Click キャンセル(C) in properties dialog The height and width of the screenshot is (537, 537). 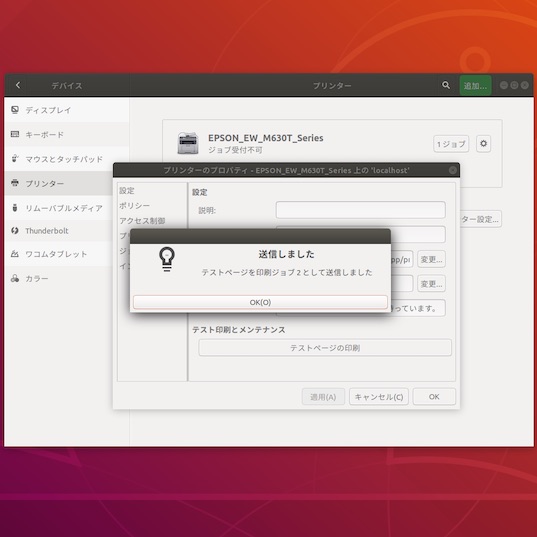[378, 397]
